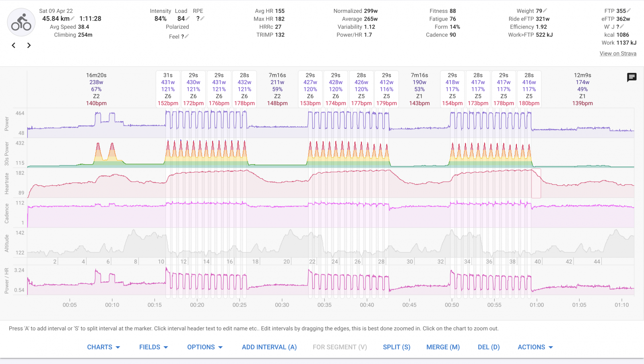Expand the ACTIONS menu
This screenshot has height=364, width=644.
[x=535, y=347]
